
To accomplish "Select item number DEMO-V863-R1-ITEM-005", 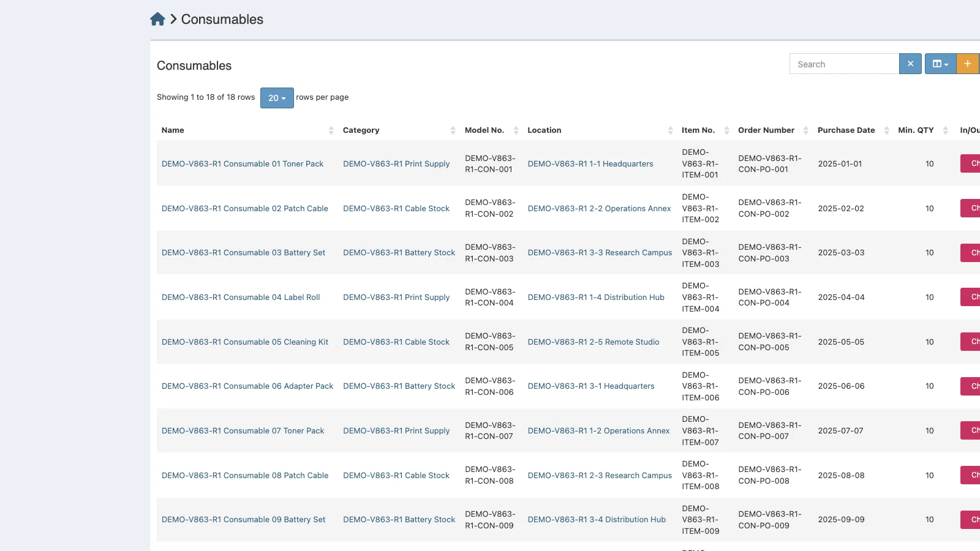I will click(x=701, y=342).
